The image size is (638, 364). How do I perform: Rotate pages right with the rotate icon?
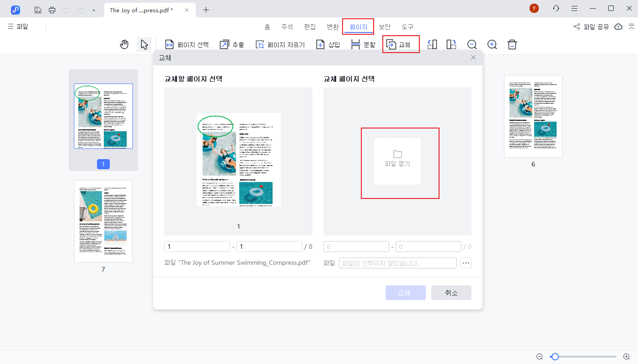(451, 44)
